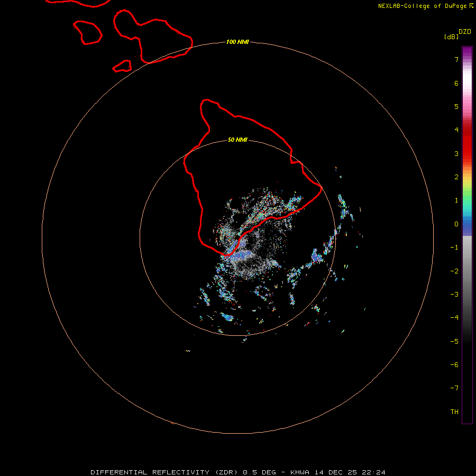Click the -4 value on the color scale
Viewport: 476px width, 476px height.
click(454, 317)
